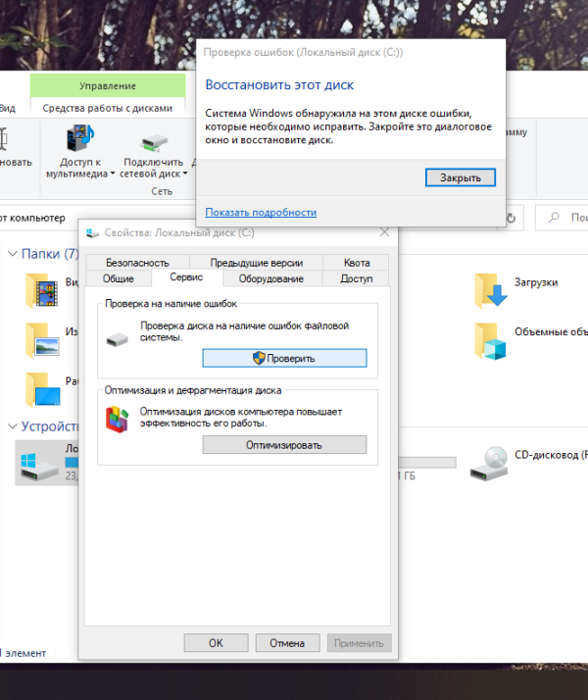This screenshot has width=588, height=700.
Task: Click the Explorer search field
Action: 563,218
